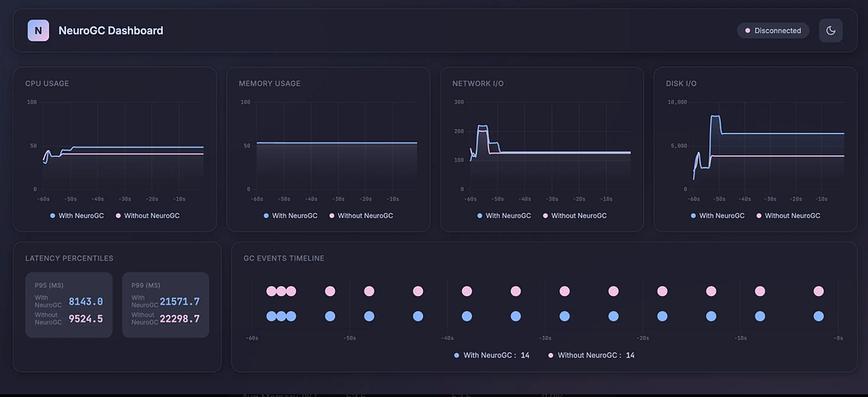This screenshot has width=868, height=397.
Task: Click the -0s tick label on GC timeline
Action: [838, 338]
